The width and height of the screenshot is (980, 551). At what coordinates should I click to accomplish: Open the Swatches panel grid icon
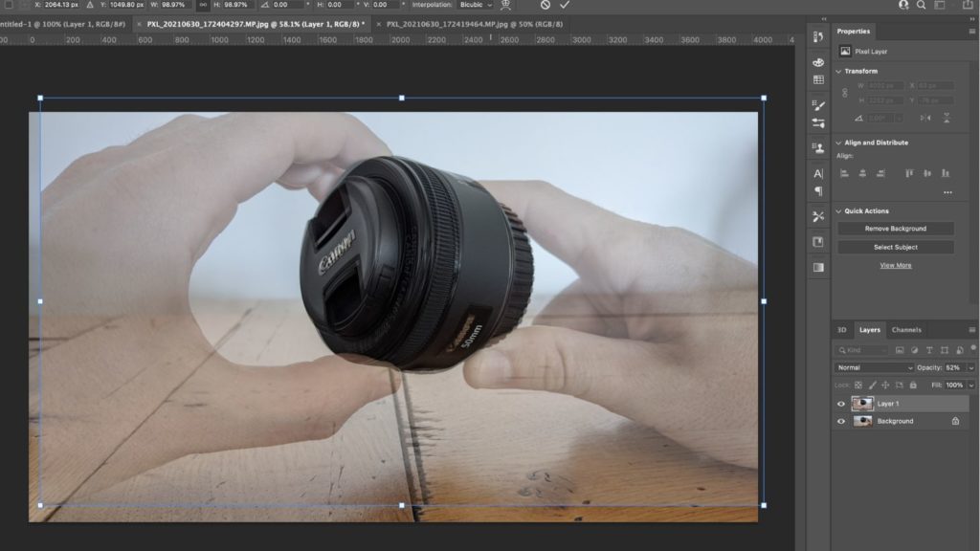818,80
